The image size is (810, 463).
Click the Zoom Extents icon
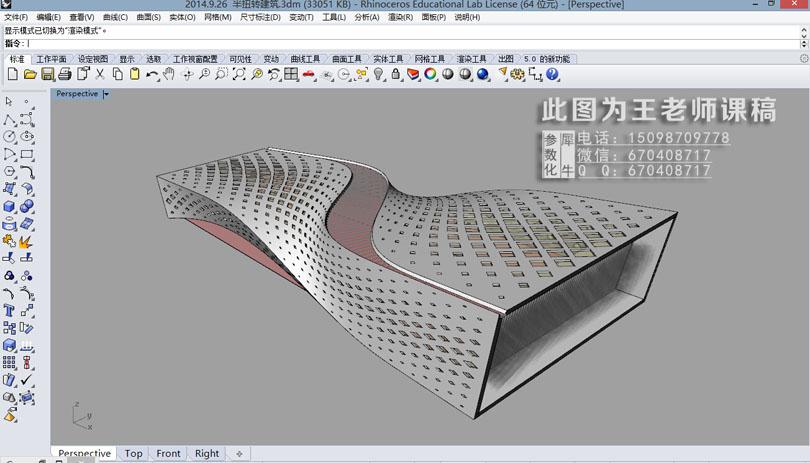(239, 74)
